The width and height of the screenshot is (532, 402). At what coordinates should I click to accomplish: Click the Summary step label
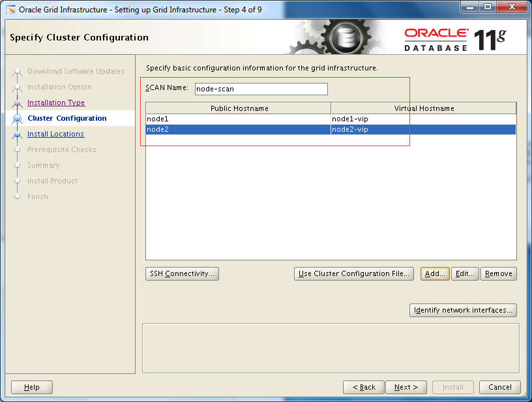(44, 165)
